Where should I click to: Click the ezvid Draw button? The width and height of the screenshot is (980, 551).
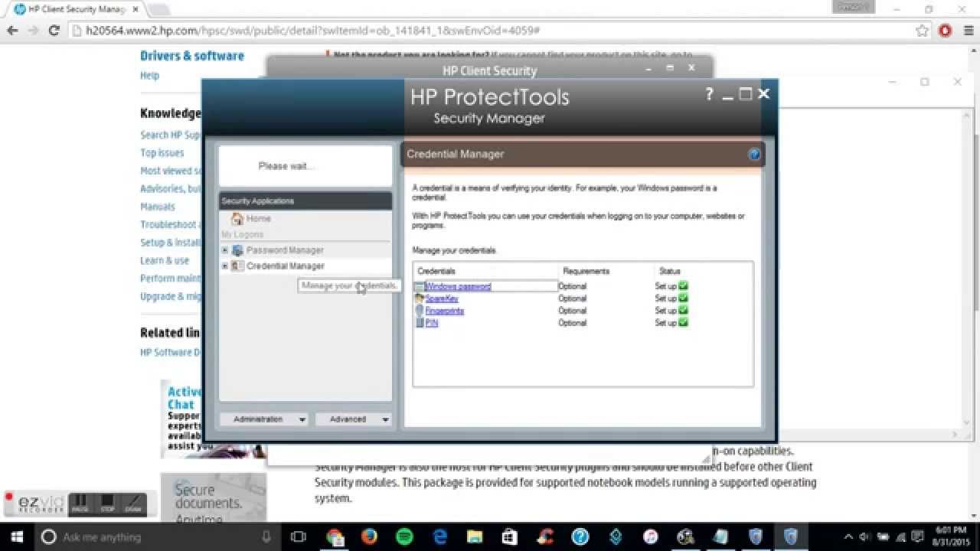(x=133, y=504)
